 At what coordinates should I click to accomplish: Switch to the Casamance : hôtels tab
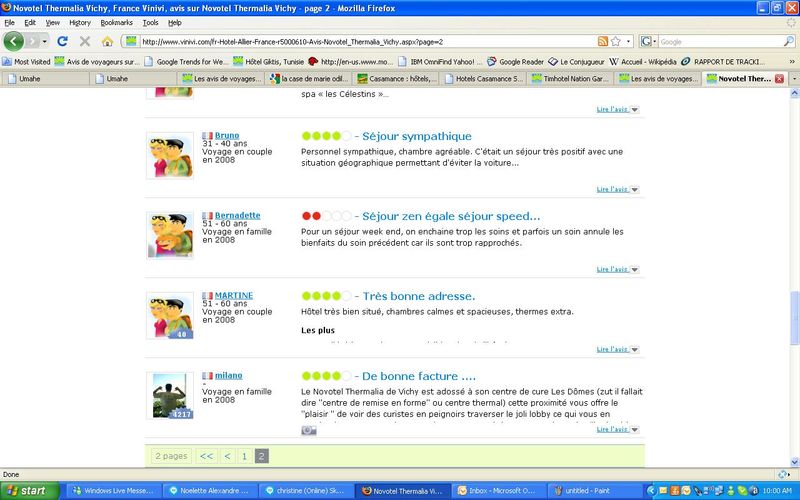point(397,79)
